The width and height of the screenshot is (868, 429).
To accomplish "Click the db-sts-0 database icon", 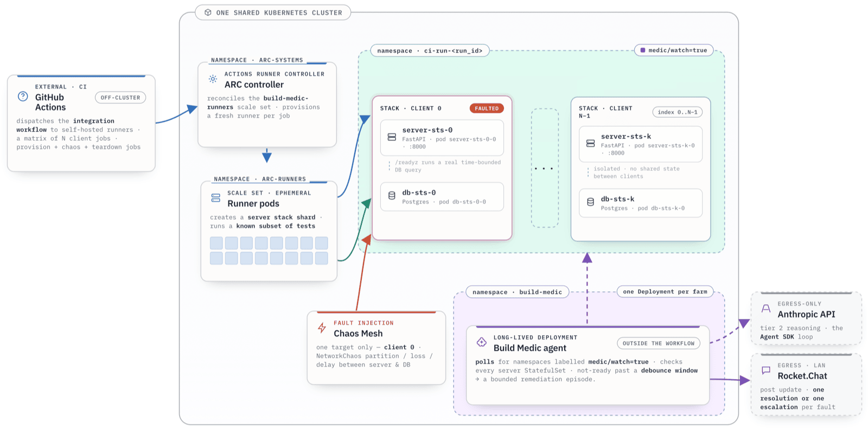I will click(392, 196).
